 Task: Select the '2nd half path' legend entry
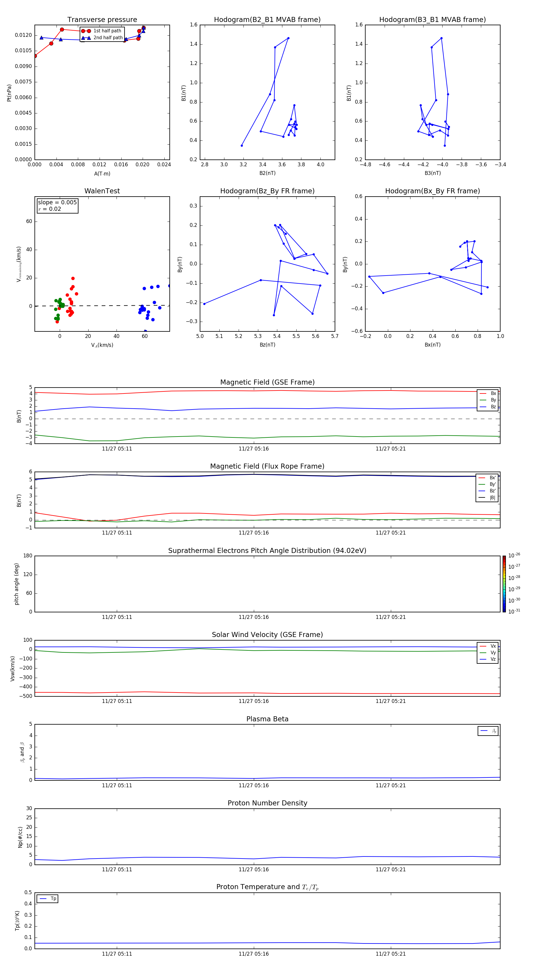(102, 38)
